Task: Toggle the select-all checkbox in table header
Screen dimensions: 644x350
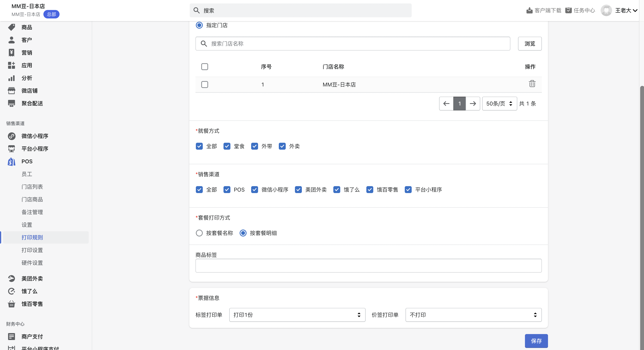Action: point(204,67)
